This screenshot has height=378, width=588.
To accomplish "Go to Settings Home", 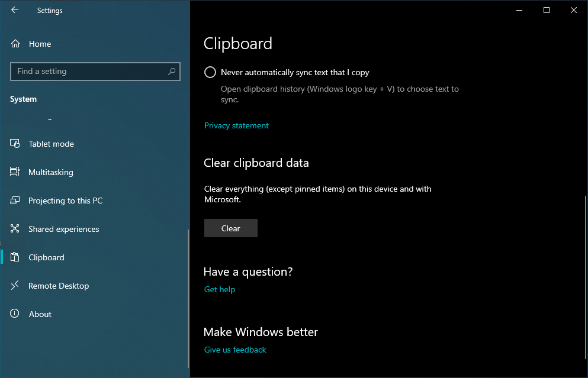I will pyautogui.click(x=40, y=44).
